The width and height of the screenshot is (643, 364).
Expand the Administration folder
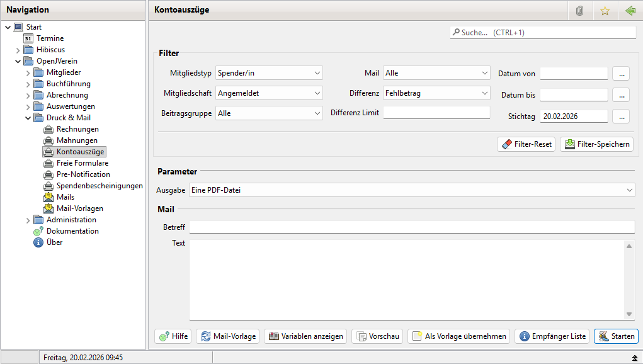click(x=28, y=220)
